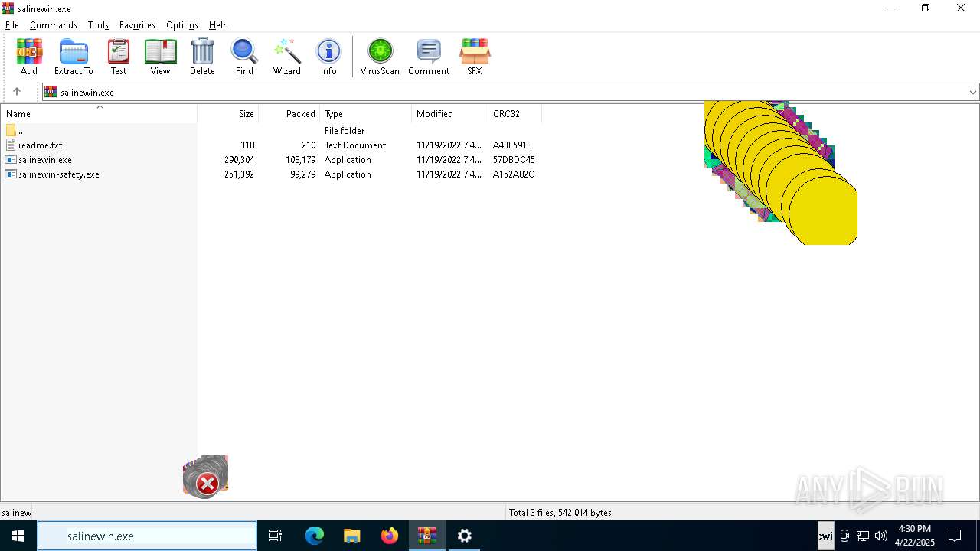Click the Delete toolbar icon
The height and width of the screenshot is (551, 980).
202,57
